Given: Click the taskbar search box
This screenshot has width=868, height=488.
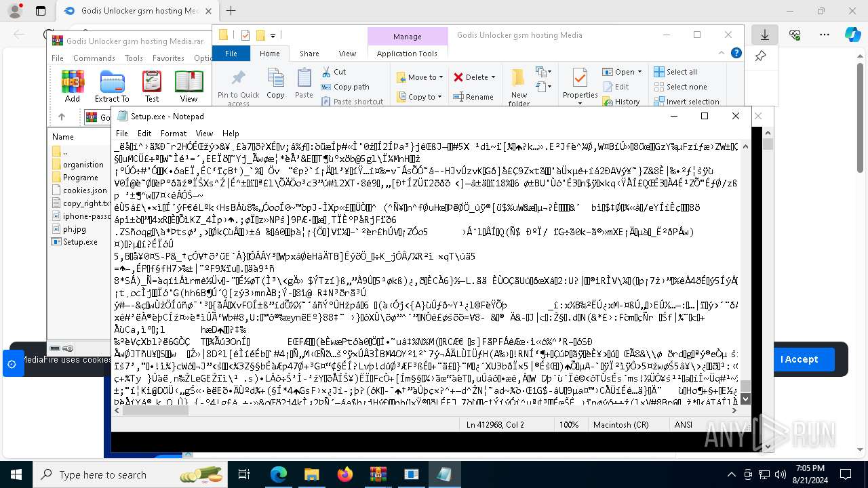Looking at the screenshot, I should coord(131,474).
